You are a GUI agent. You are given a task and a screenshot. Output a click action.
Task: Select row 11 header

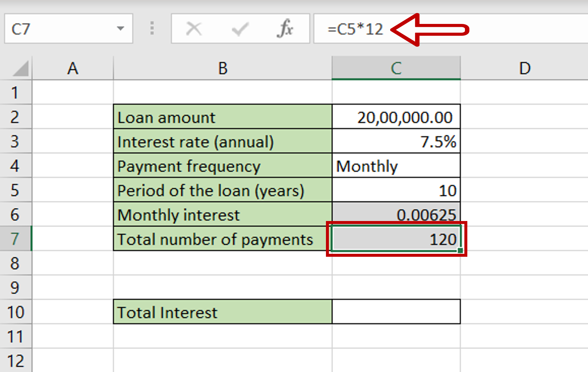pos(16,336)
